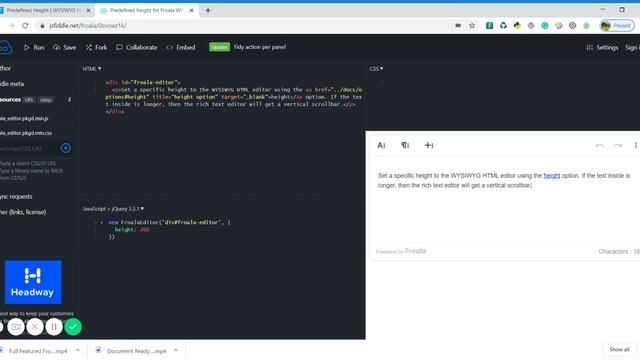This screenshot has height=360, width=640.
Task: Bookmark this page with the star icon
Action: 472,25
